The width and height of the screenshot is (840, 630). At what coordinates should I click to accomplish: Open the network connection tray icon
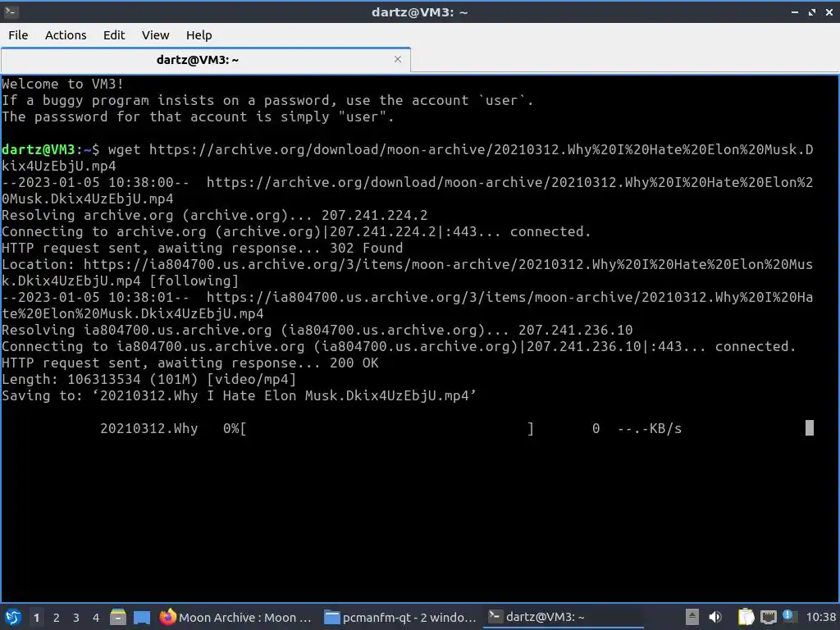[x=768, y=617]
